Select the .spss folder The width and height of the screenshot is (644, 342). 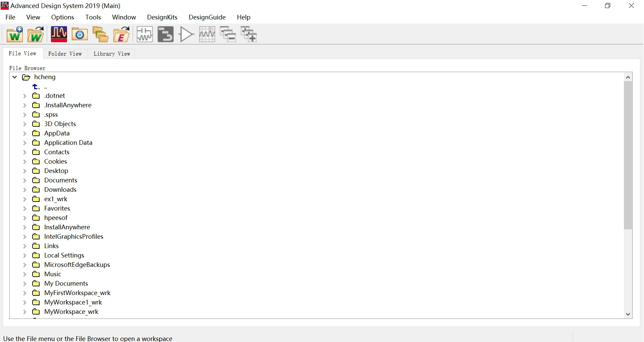[x=51, y=115]
